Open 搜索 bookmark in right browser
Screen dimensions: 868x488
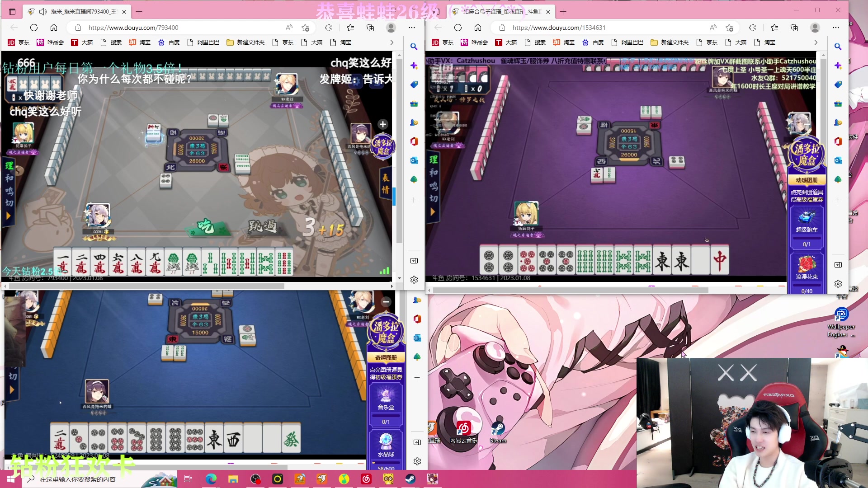point(535,42)
